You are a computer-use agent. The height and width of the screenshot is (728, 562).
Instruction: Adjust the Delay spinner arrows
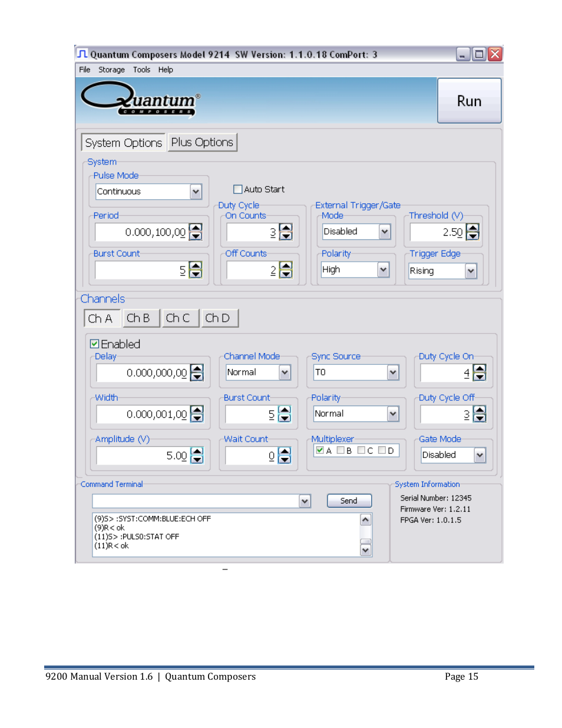click(197, 373)
